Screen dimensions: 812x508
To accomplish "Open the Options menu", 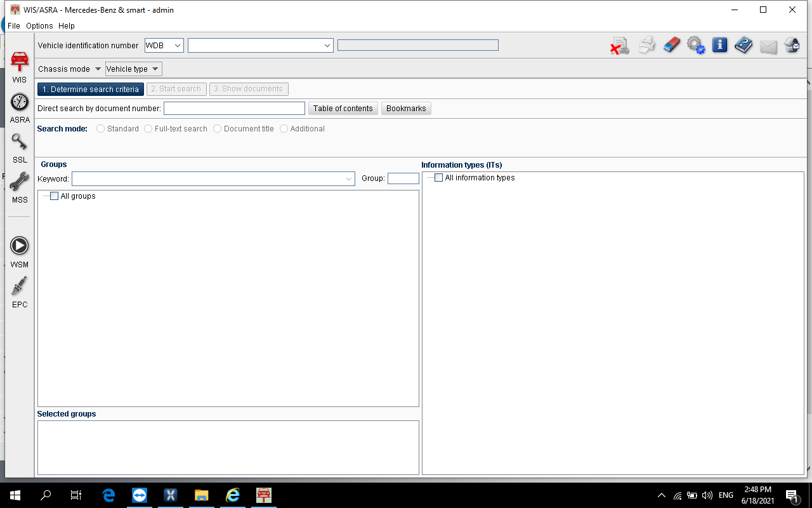I will click(x=39, y=26).
